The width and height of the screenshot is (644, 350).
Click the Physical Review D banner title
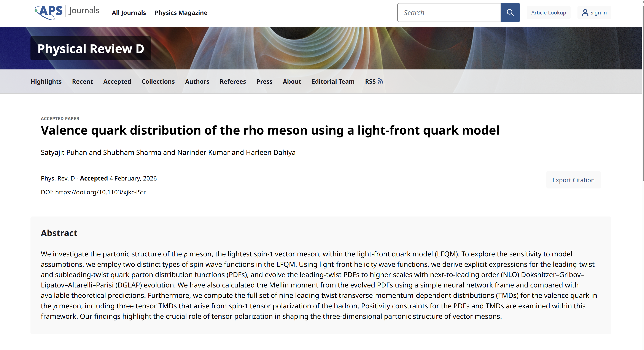click(x=91, y=49)
